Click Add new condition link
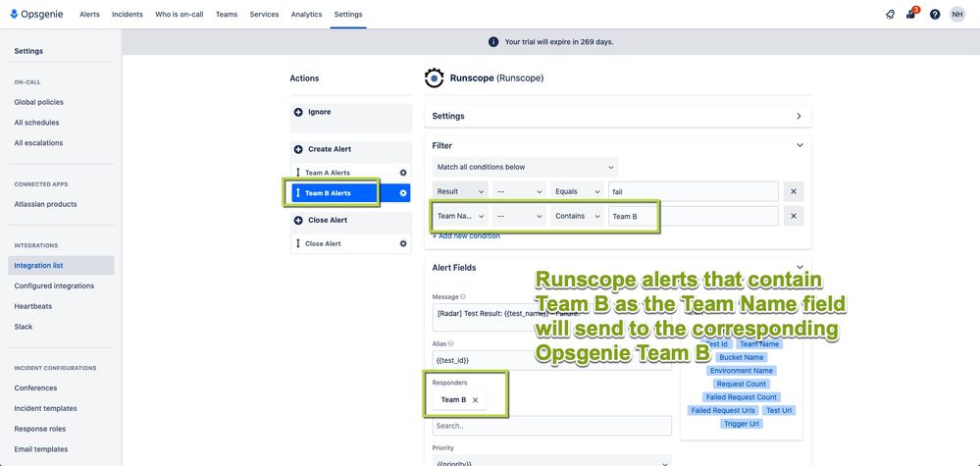Viewport: 980px width, 466px height. click(x=466, y=236)
